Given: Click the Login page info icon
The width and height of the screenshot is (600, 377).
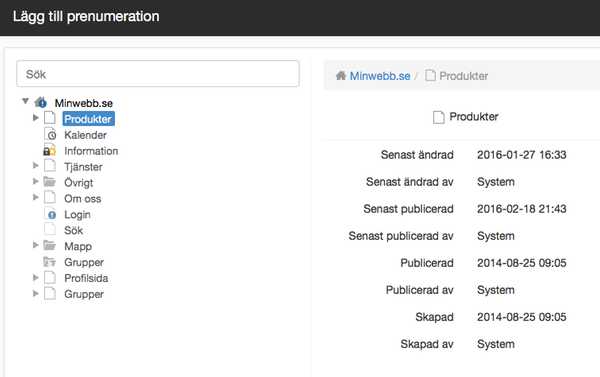Looking at the screenshot, I should (x=50, y=214).
